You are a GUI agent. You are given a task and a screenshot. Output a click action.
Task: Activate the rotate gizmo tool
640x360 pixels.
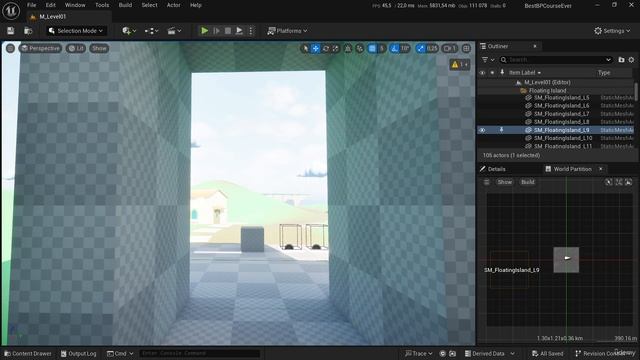pos(325,48)
